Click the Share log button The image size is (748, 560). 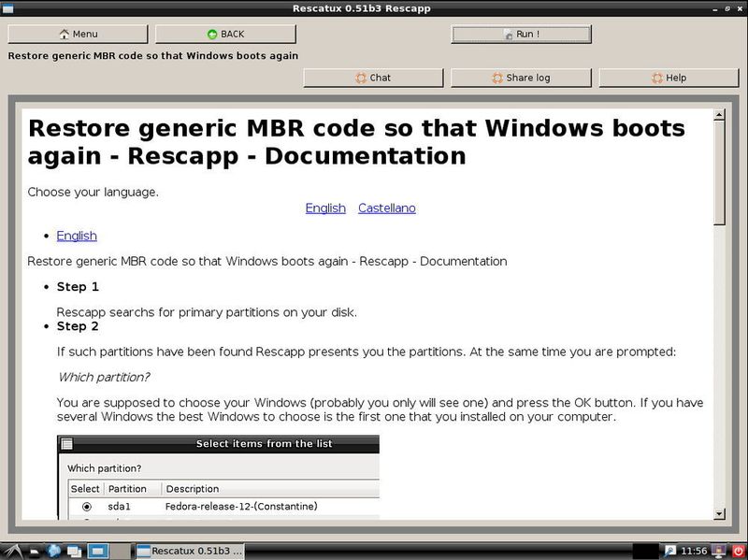click(x=521, y=78)
